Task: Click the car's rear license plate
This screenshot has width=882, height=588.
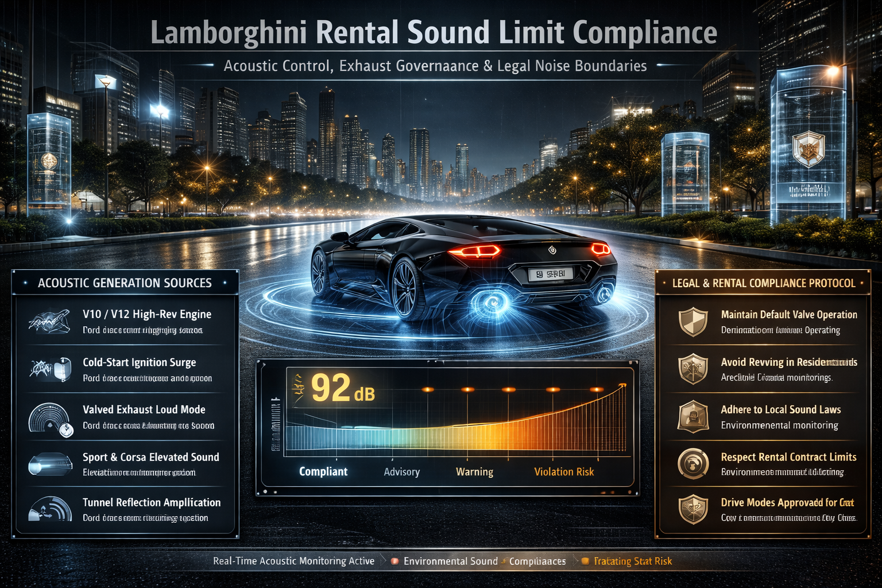Action: pos(551,274)
